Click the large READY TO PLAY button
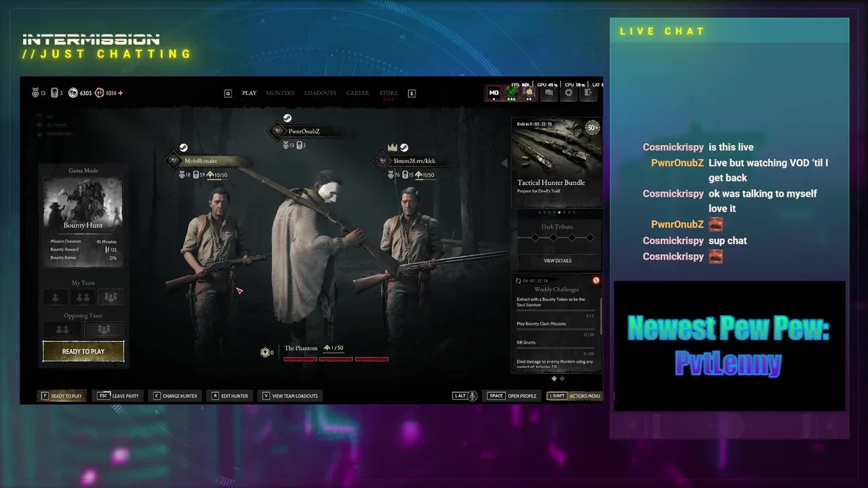868x488 pixels. pyautogui.click(x=83, y=351)
